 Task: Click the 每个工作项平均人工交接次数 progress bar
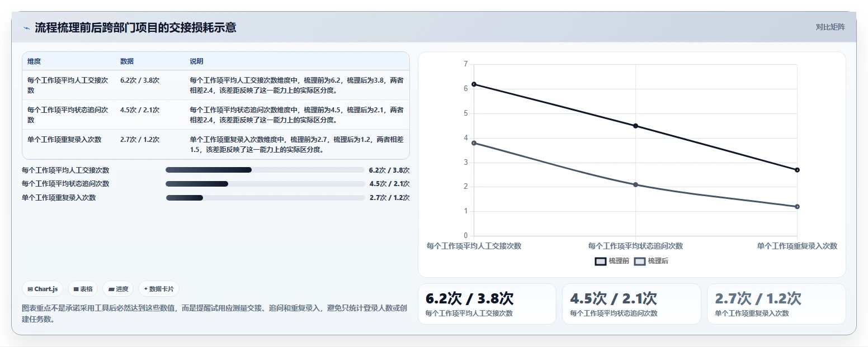[x=265, y=170]
